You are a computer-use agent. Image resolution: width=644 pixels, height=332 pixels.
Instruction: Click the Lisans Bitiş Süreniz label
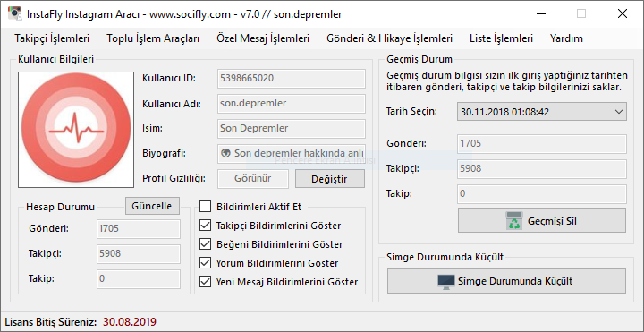[50, 322]
